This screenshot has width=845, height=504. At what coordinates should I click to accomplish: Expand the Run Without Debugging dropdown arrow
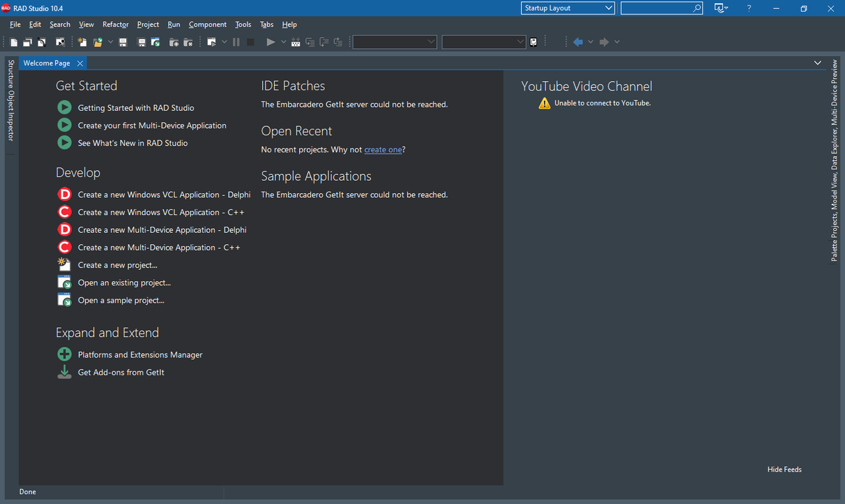pos(224,42)
